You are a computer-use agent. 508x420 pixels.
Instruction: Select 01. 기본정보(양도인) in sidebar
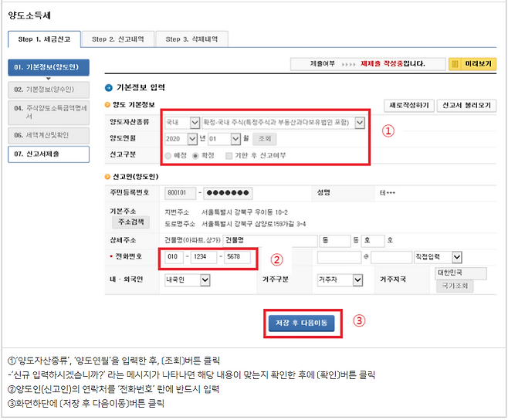pyautogui.click(x=51, y=67)
